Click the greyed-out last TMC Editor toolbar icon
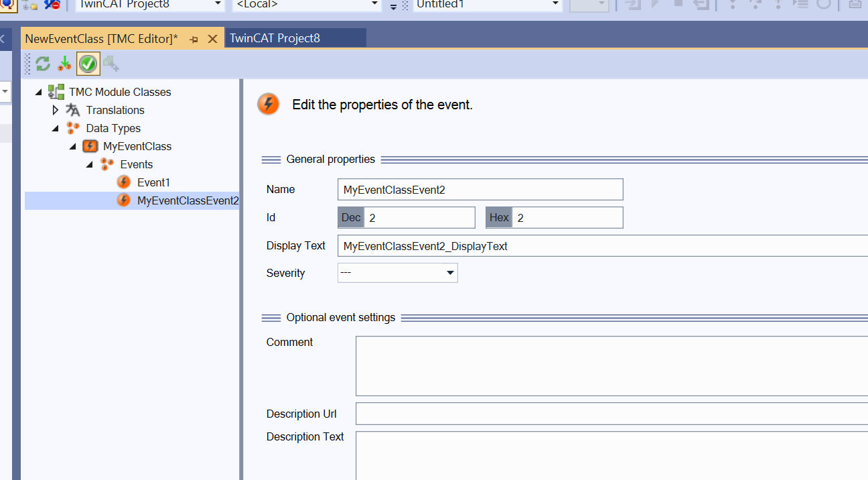Viewport: 868px width, 480px height. (111, 64)
